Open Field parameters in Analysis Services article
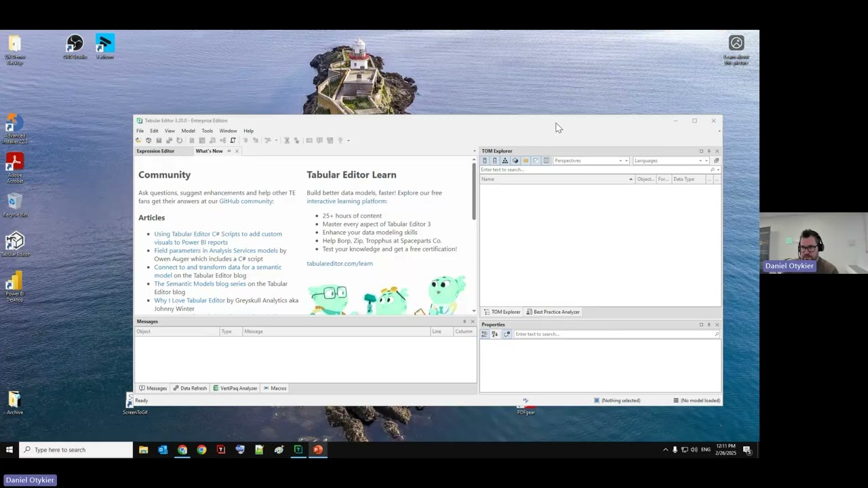This screenshot has width=868, height=488. [x=216, y=251]
